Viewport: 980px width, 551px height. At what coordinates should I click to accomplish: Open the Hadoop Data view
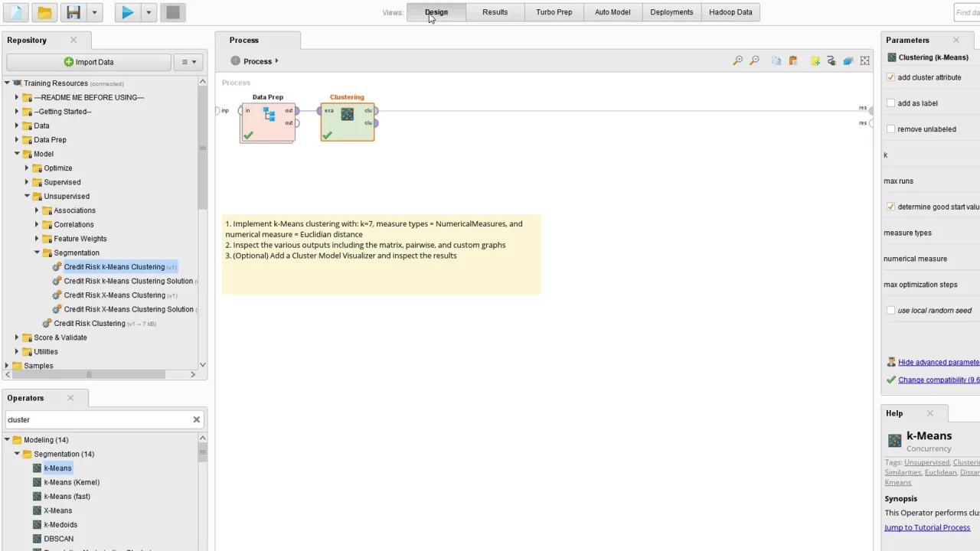730,12
